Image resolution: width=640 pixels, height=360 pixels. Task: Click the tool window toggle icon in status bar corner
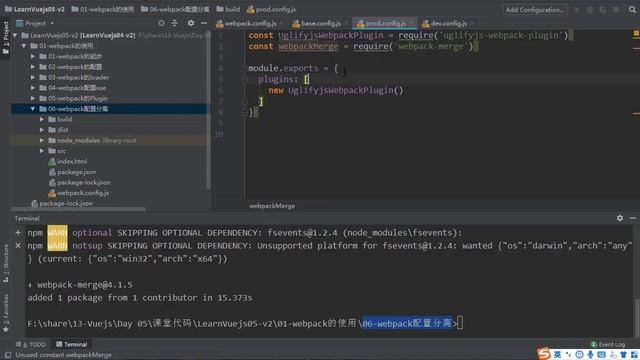[x=7, y=355]
